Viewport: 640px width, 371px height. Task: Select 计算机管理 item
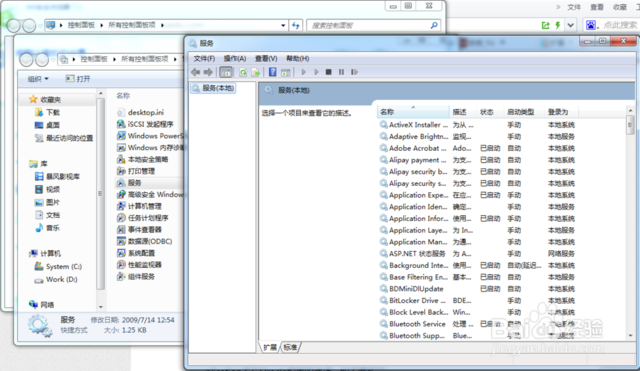[139, 206]
